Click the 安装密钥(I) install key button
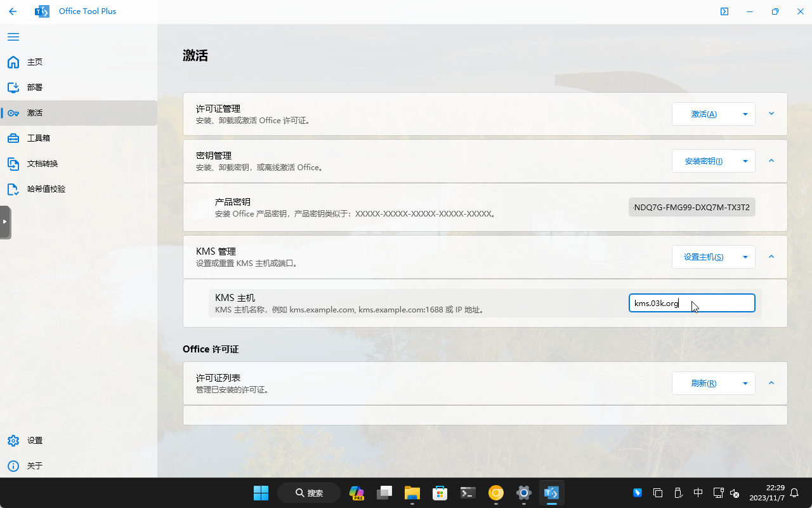This screenshot has width=812, height=508. tap(704, 161)
